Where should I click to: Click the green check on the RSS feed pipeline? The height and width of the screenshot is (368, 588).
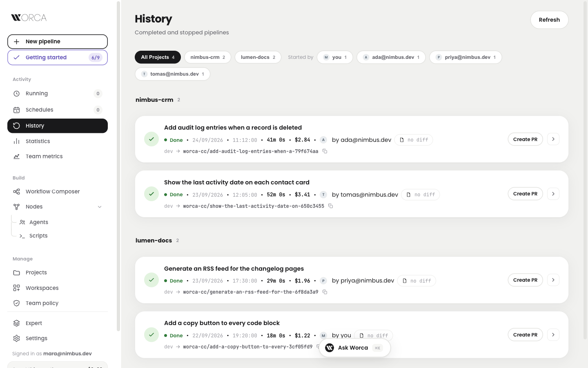point(151,280)
